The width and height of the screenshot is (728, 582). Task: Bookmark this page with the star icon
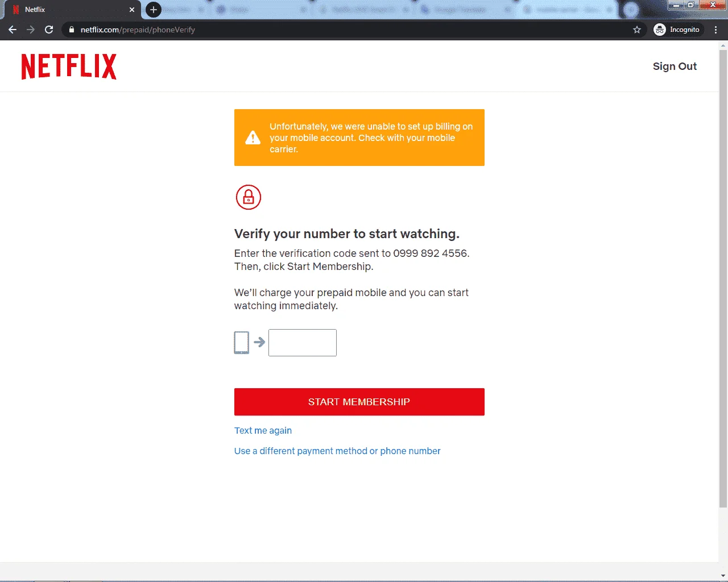coord(637,30)
